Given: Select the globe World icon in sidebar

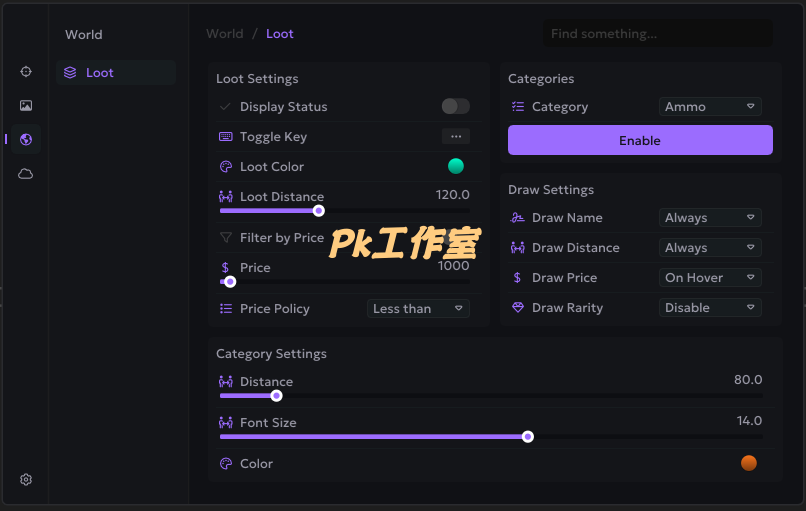Looking at the screenshot, I should coord(26,139).
